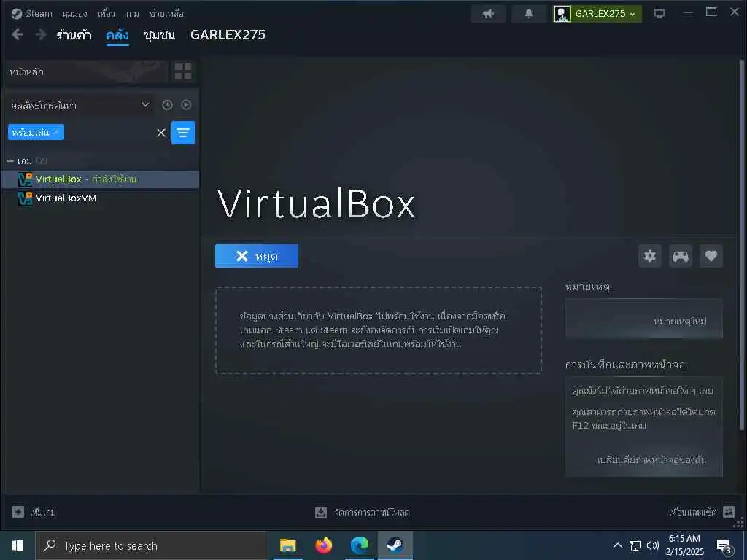
Task: Open the Windows Start menu
Action: click(18, 545)
